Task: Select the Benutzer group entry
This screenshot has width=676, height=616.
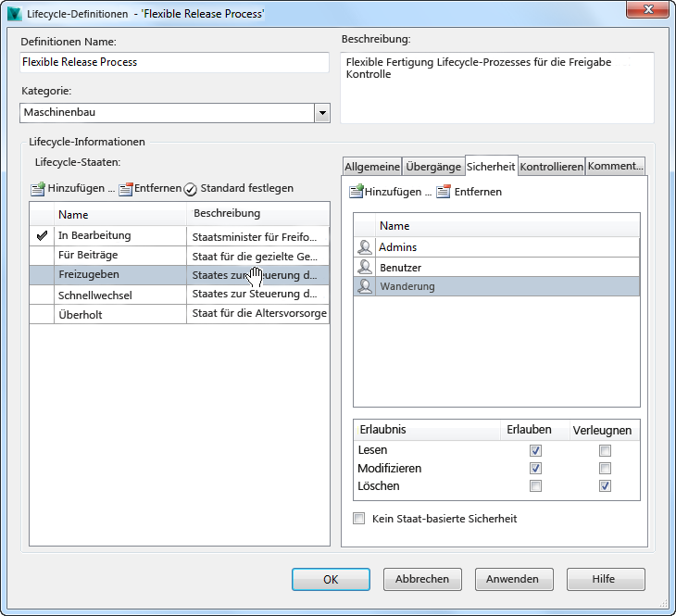Action: [x=496, y=267]
